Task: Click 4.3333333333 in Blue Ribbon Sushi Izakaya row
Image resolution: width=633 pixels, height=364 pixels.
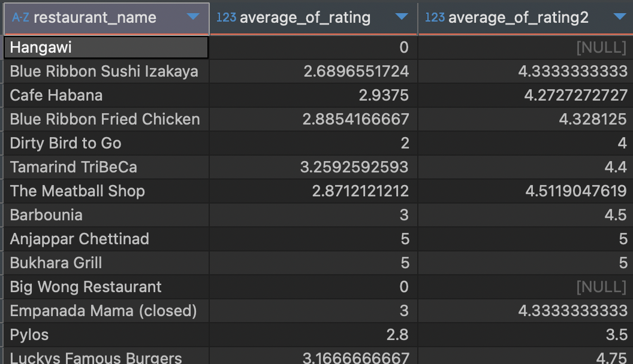Action: coord(573,71)
